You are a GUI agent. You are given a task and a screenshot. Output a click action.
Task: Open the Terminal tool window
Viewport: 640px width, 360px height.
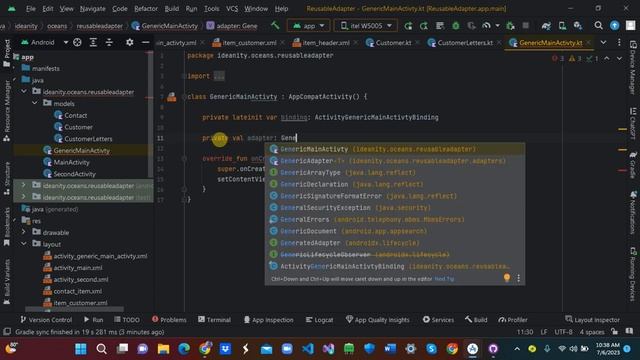point(215,320)
